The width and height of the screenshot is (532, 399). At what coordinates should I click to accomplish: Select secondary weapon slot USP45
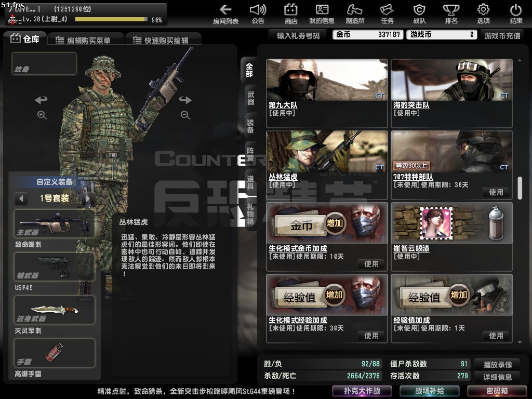click(54, 267)
